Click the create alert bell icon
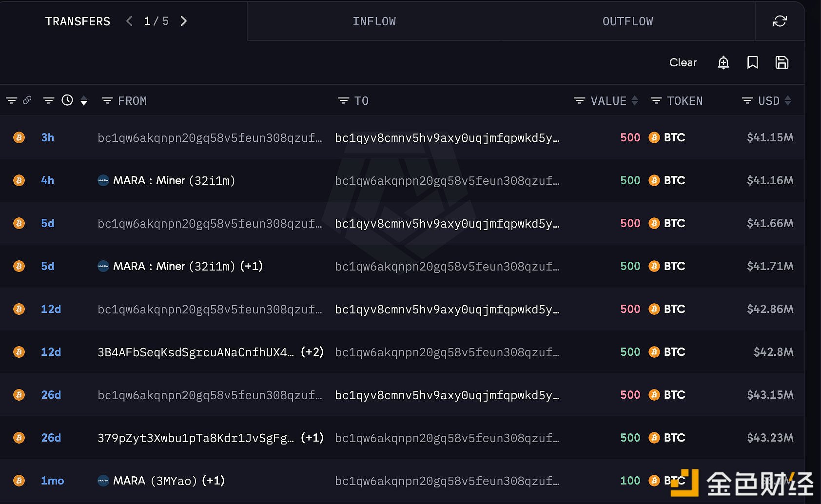 [x=723, y=62]
